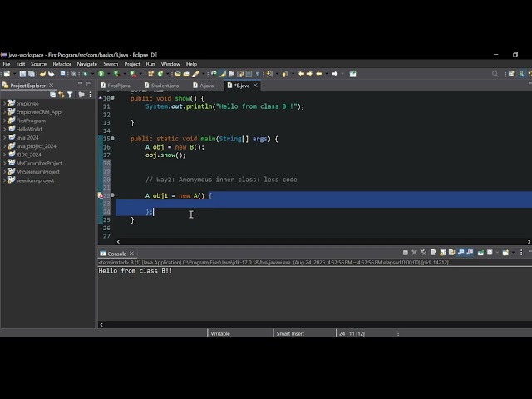Switch to the FirstP.java tab
Image resolution: width=532 pixels, height=399 pixels.
pos(116,86)
